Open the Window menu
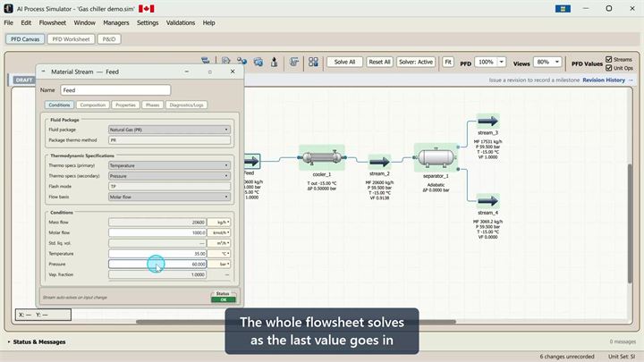Viewport: 644px width, 362px height. point(85,22)
